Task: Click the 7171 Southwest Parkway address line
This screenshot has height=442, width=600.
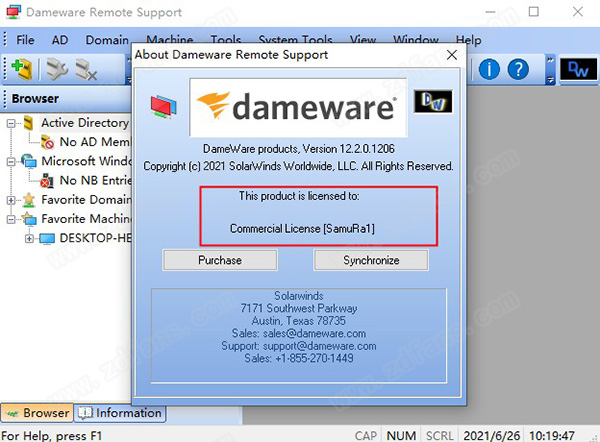Action: point(299,308)
